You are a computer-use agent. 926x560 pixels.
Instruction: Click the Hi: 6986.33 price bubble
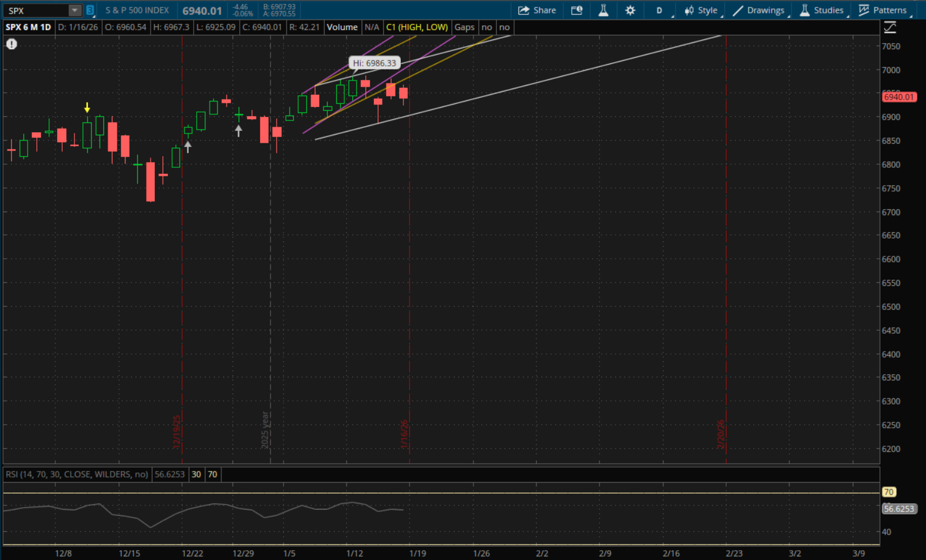click(x=374, y=63)
